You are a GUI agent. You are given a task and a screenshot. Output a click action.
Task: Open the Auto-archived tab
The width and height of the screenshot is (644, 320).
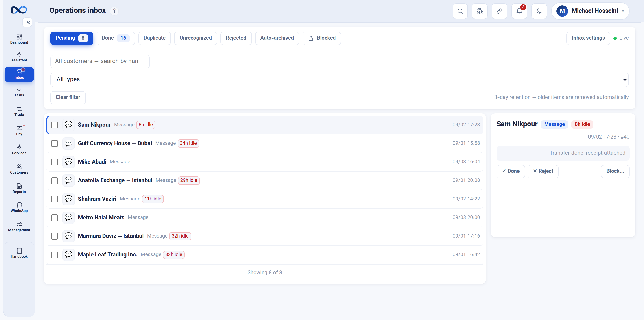[x=277, y=38]
